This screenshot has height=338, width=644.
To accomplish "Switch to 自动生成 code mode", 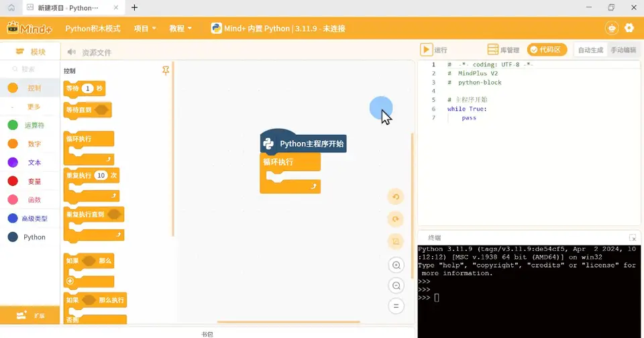I will tap(590, 50).
